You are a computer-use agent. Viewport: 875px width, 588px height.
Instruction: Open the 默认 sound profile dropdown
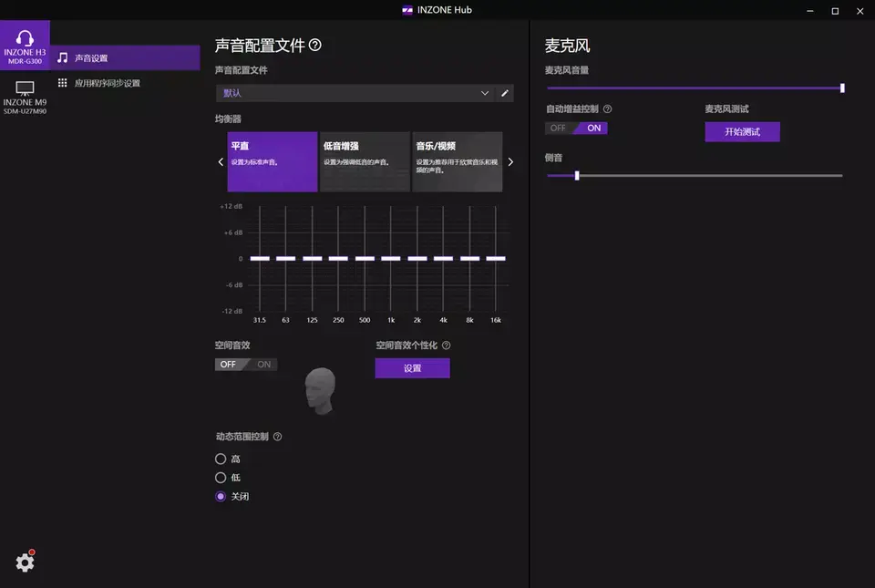(355, 93)
